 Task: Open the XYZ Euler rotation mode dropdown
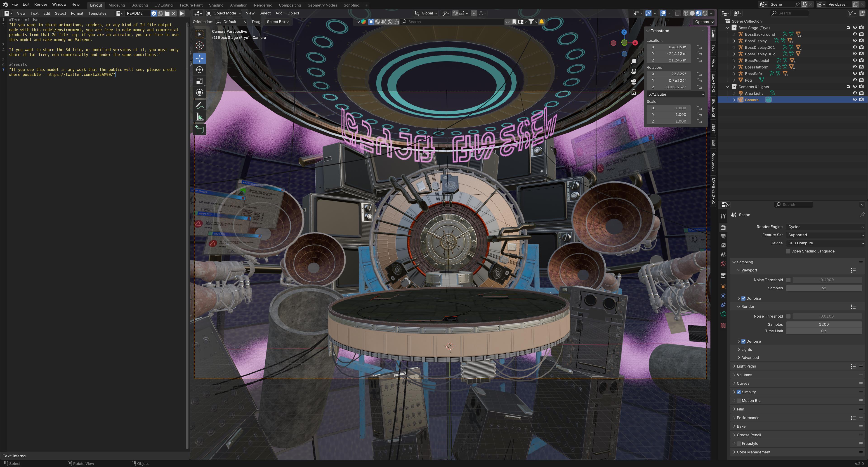(x=676, y=94)
